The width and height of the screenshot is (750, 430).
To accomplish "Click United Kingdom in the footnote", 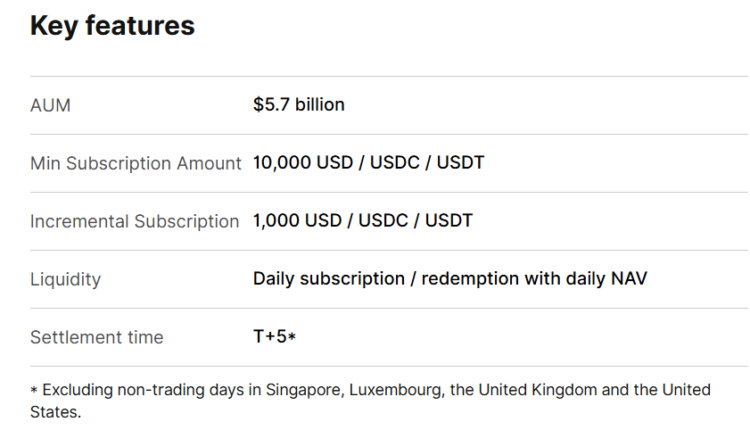I will [x=550, y=389].
